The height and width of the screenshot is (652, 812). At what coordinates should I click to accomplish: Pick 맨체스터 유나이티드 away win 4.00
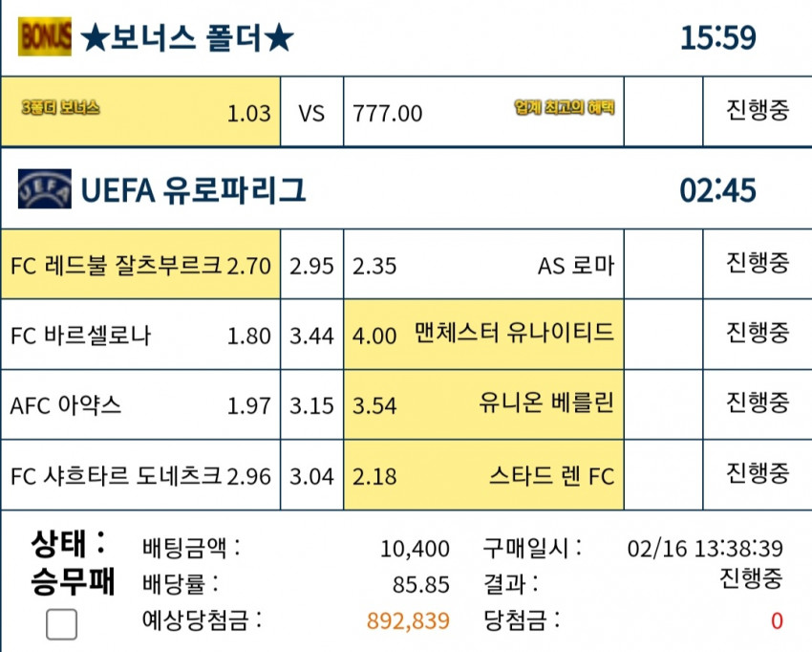(483, 335)
